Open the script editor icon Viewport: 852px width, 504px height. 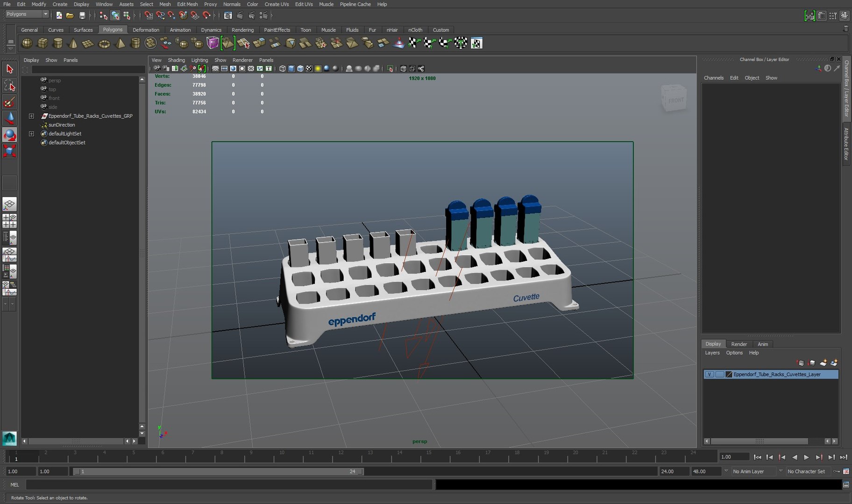[846, 485]
